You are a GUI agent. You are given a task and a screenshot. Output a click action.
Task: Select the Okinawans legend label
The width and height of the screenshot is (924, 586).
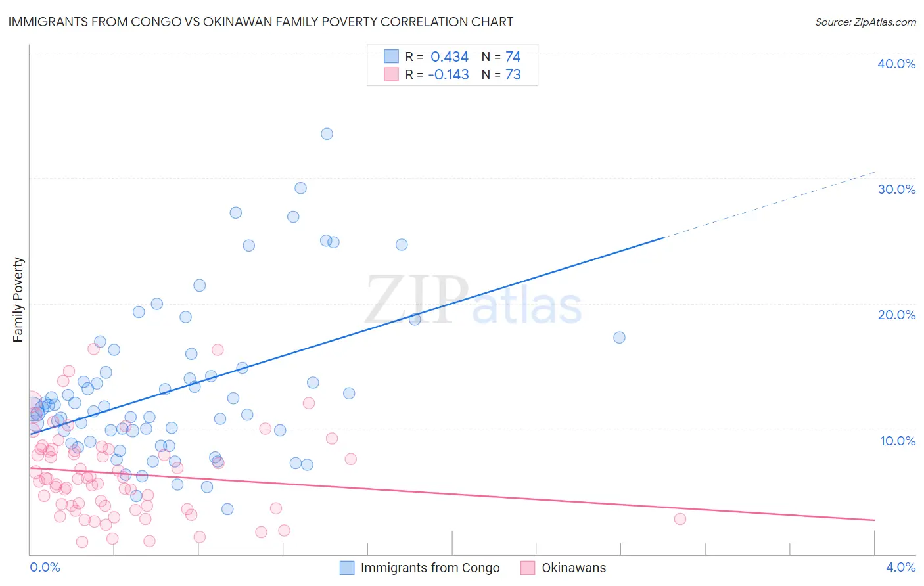pyautogui.click(x=574, y=568)
